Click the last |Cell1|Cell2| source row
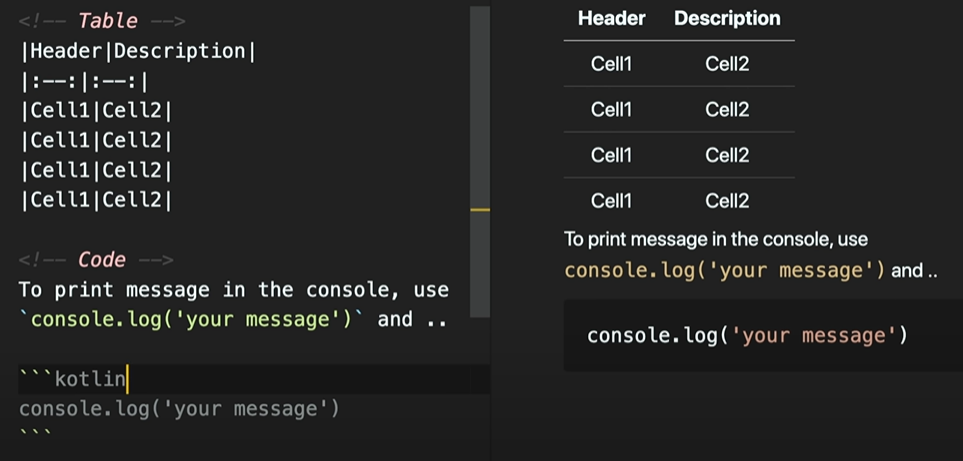The width and height of the screenshot is (963, 461). coord(96,200)
